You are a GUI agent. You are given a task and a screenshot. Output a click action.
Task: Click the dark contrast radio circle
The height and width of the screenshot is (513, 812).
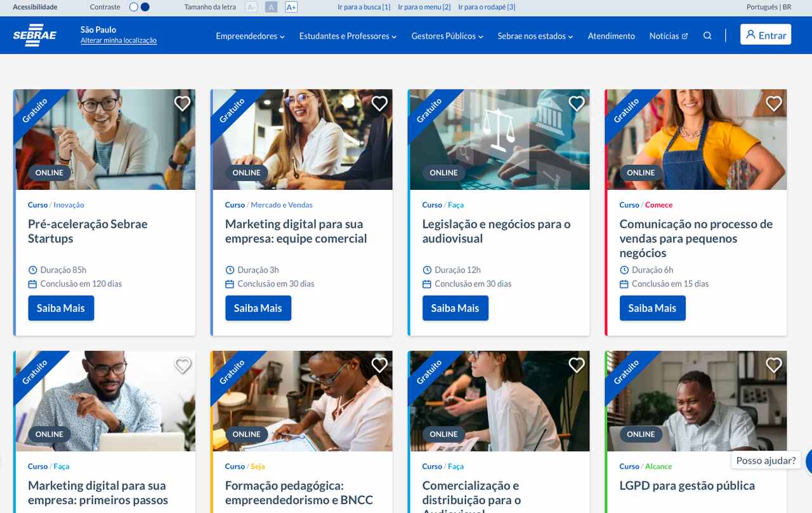click(145, 7)
